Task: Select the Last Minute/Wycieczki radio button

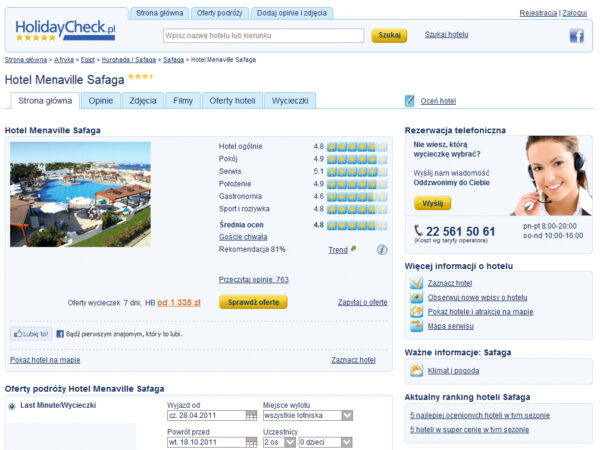Action: click(12, 406)
